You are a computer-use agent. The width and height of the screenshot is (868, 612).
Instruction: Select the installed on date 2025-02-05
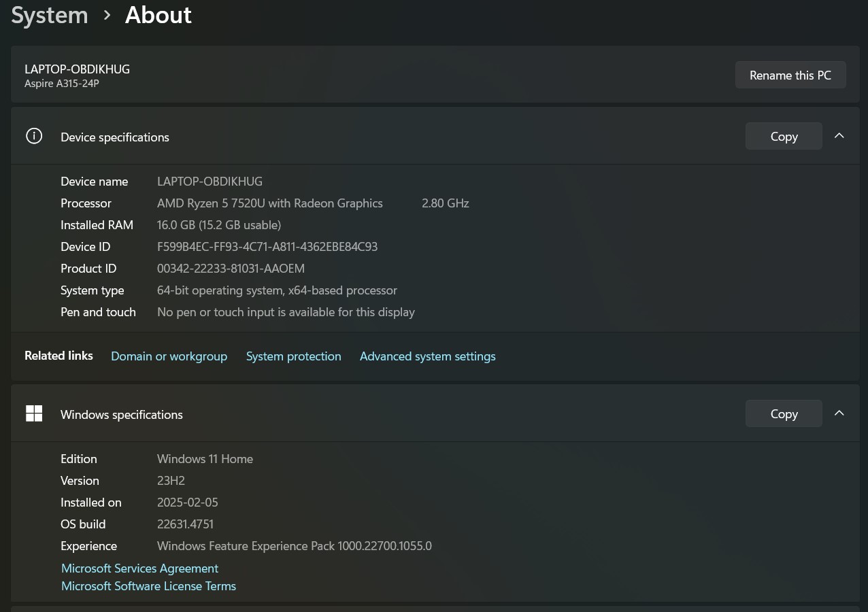(x=188, y=503)
